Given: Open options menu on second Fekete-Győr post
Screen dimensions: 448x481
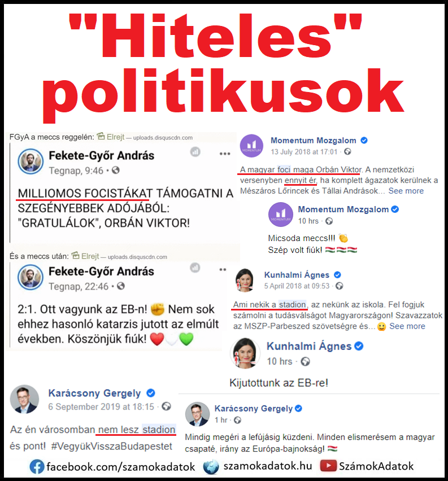Looking at the screenshot, I should click(x=223, y=270).
